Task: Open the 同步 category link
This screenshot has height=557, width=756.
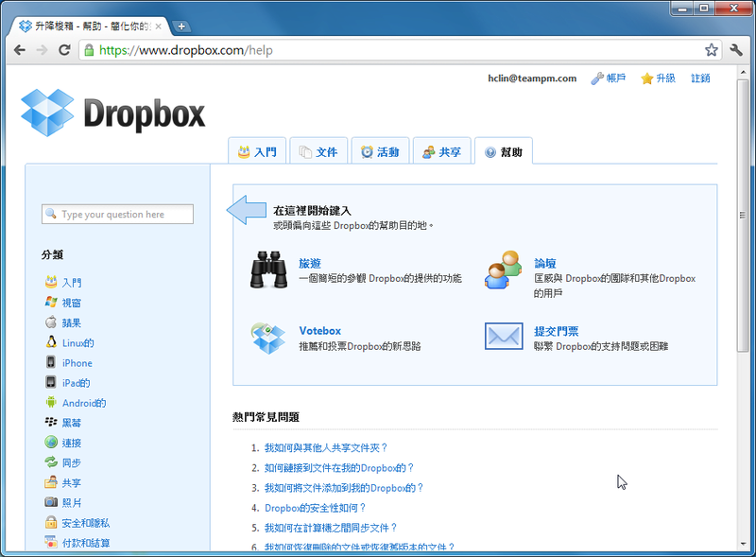Action: (x=72, y=462)
